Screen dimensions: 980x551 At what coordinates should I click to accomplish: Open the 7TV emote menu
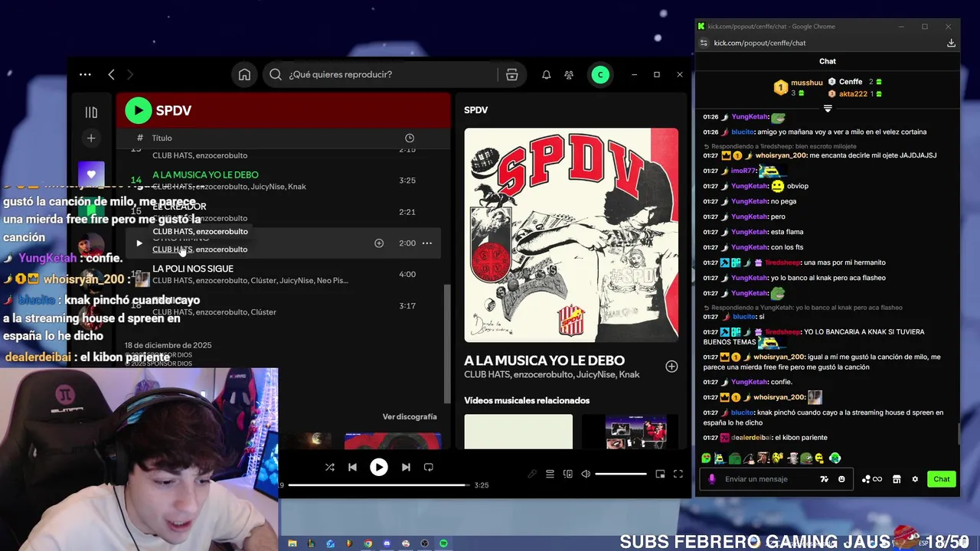[824, 479]
